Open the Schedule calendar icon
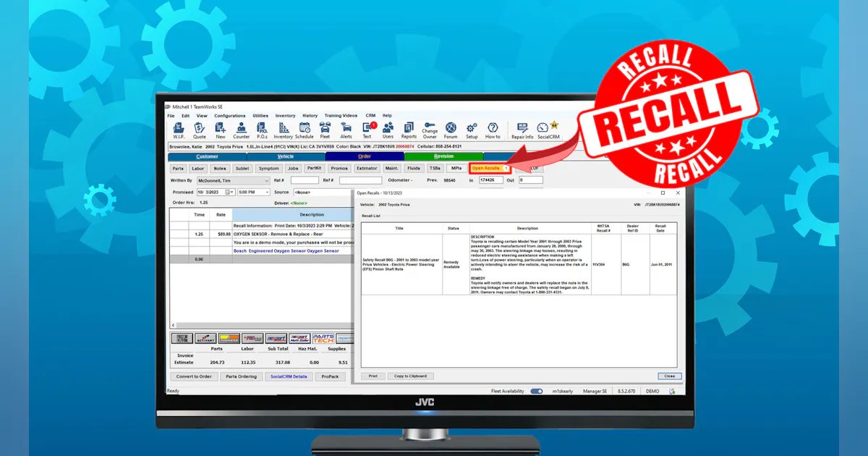 (304, 130)
